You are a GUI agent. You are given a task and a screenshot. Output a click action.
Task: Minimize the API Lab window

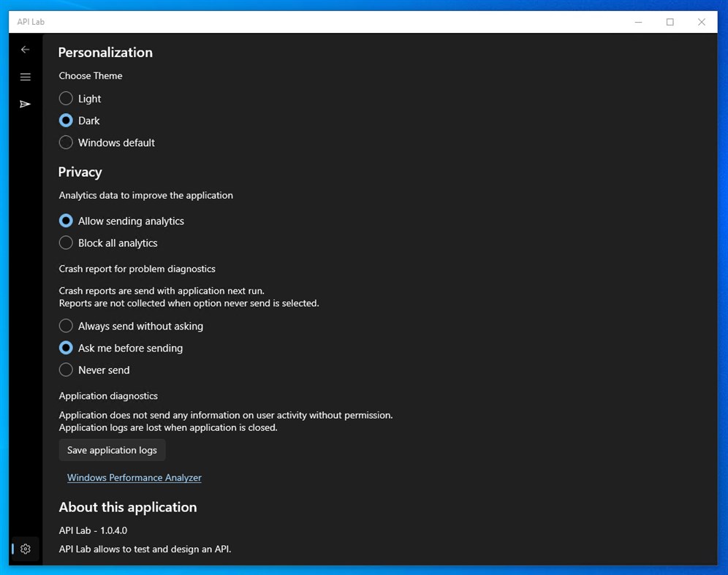click(637, 22)
